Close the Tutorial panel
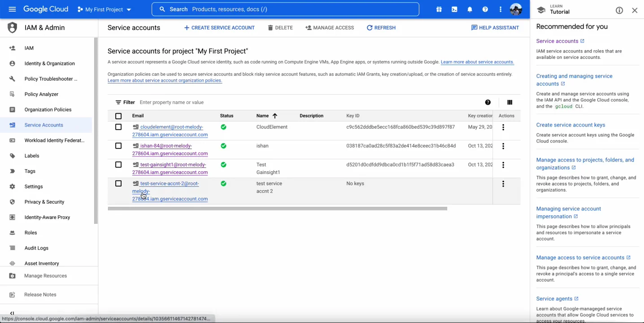The height and width of the screenshot is (323, 644). point(635,10)
